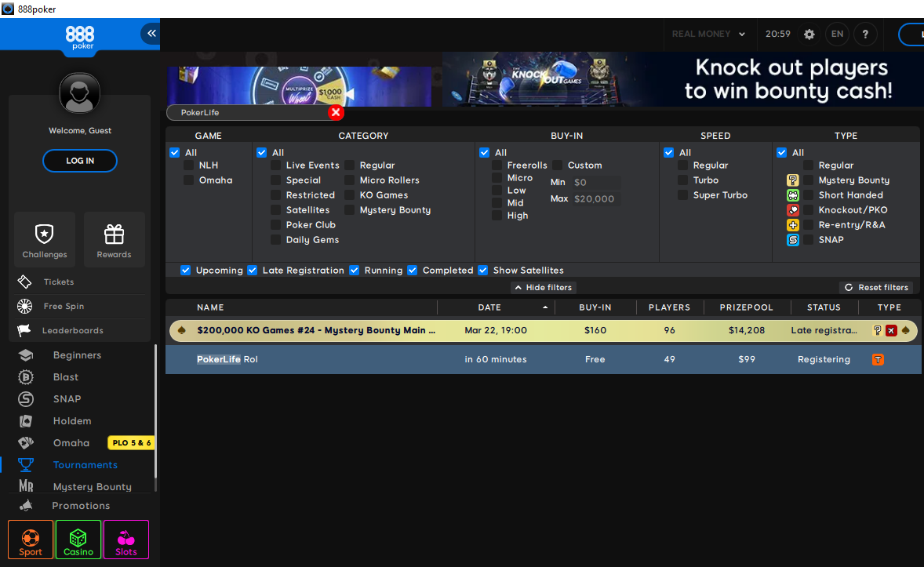Open the Challenges star badge icon
924x567 pixels.
45,234
